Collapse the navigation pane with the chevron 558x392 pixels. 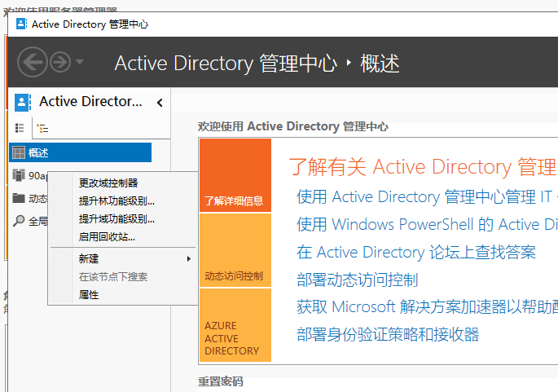160,103
